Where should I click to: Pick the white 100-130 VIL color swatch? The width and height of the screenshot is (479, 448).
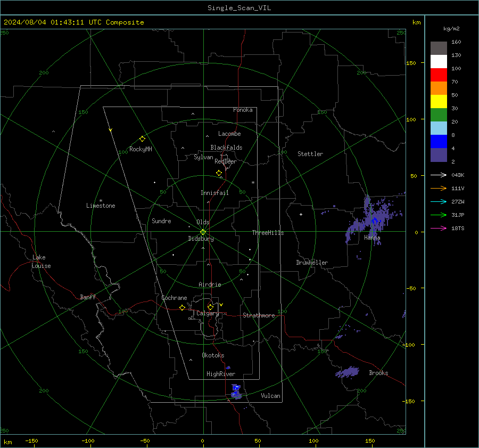439,62
